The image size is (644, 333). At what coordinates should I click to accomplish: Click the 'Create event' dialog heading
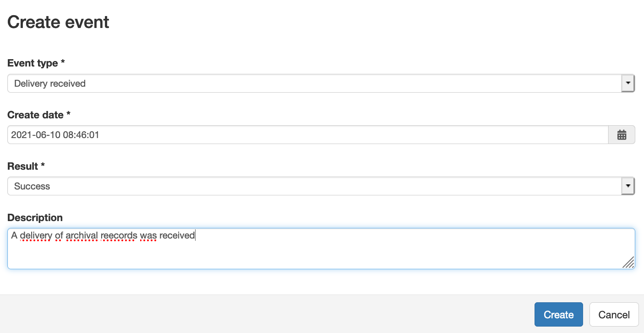pyautogui.click(x=58, y=22)
